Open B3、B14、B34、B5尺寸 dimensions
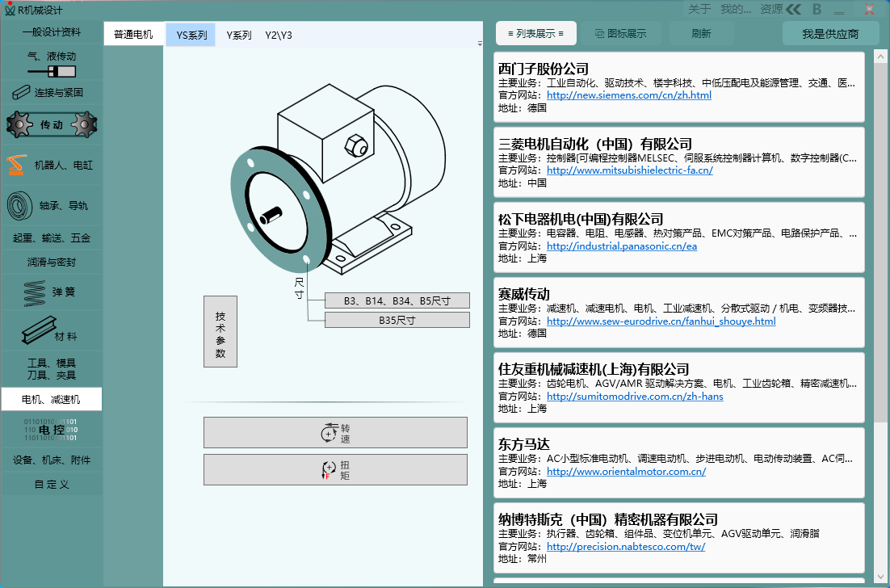 397,300
